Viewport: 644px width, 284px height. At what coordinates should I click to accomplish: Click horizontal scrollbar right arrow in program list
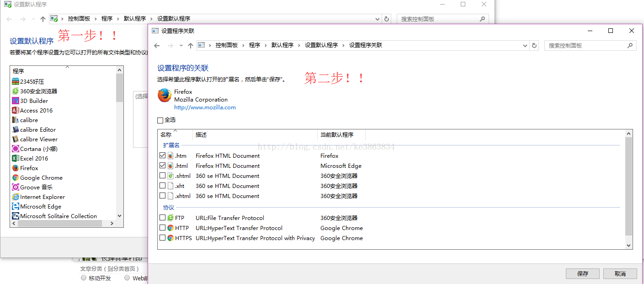113,224
